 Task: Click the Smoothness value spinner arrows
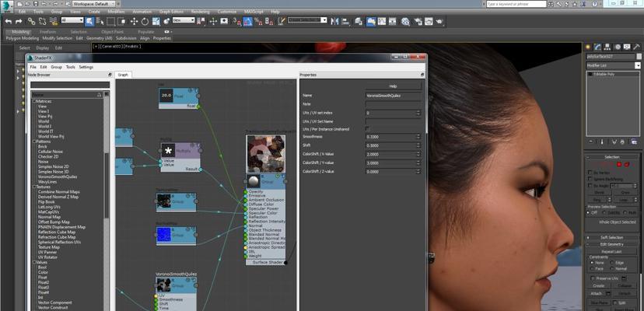click(418, 136)
